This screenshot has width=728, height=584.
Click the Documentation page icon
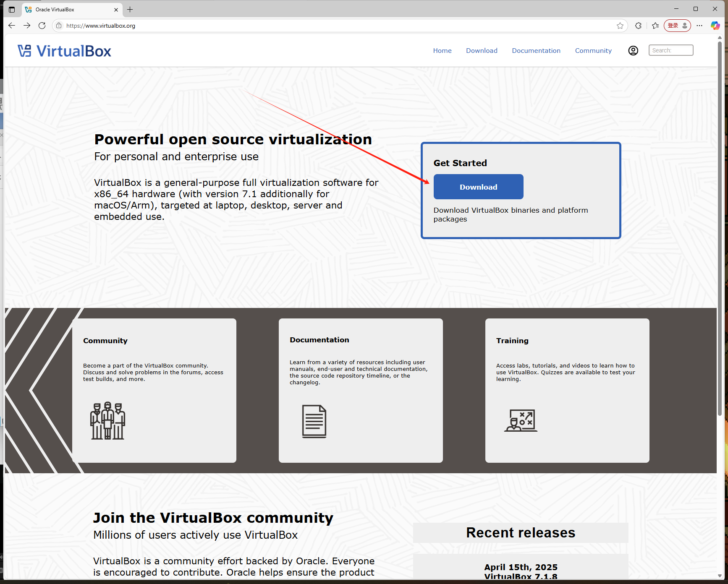[314, 421]
